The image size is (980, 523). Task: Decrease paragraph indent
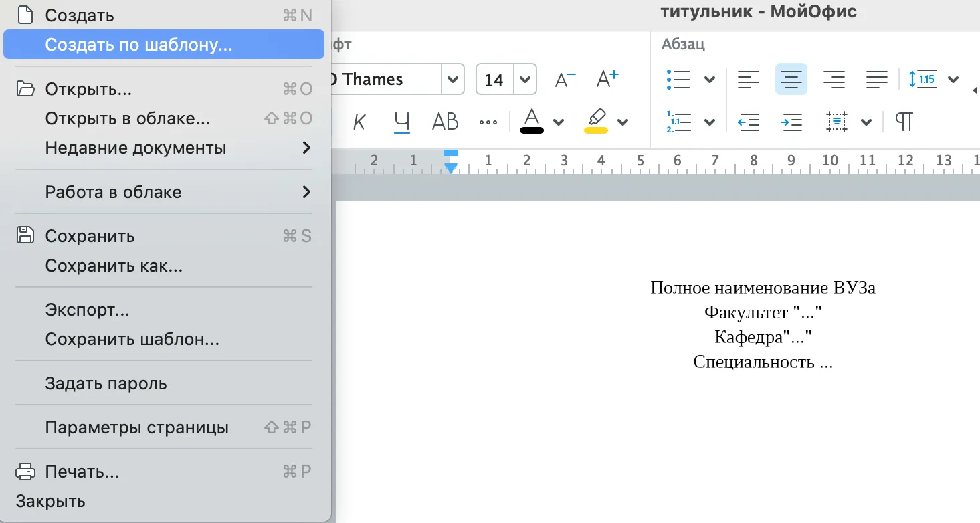click(x=749, y=122)
